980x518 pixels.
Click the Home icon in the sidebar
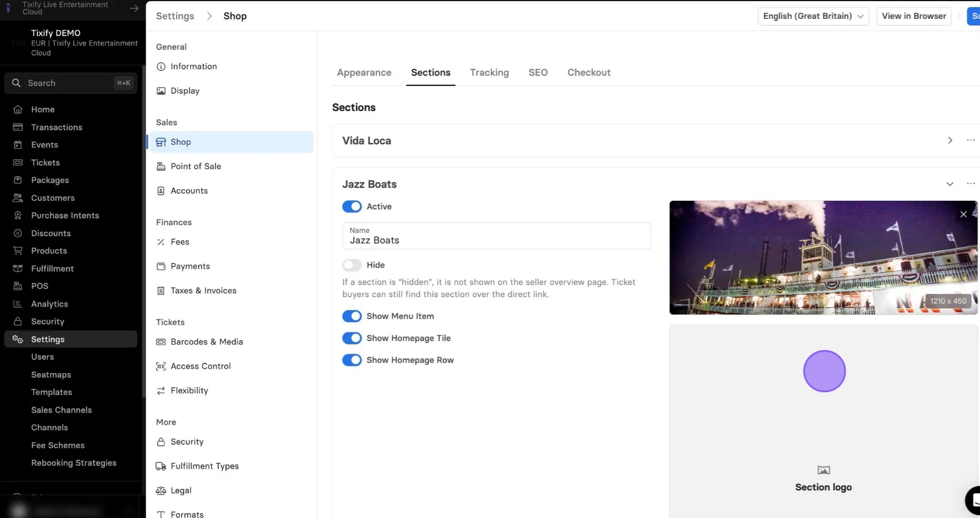pos(18,109)
